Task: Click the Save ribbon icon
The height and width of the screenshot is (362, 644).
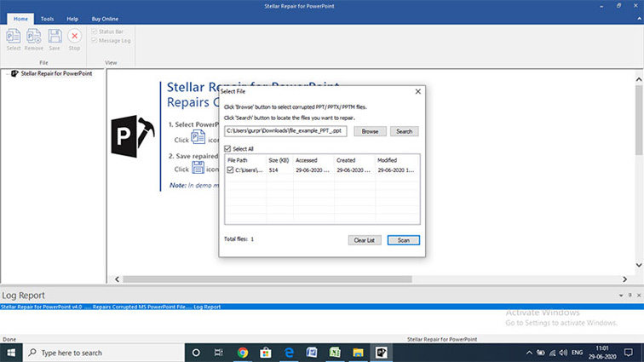Action: tap(55, 39)
